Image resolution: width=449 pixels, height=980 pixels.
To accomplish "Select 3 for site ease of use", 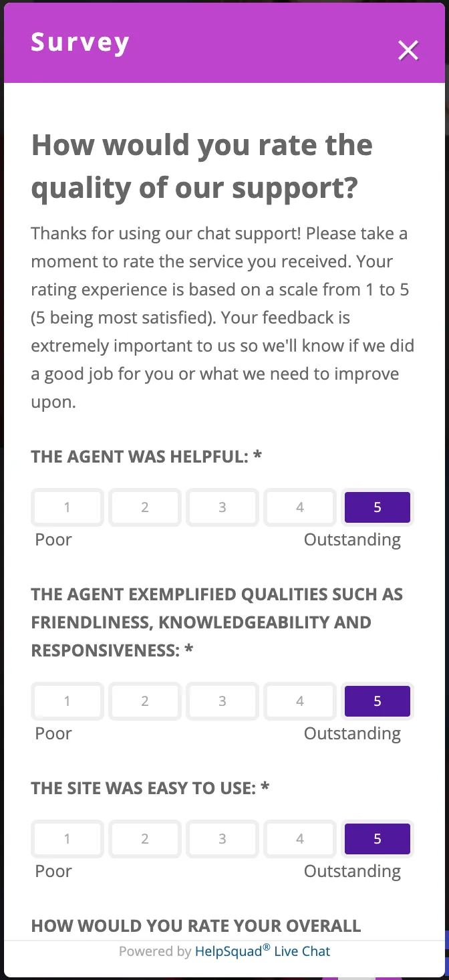I will tap(222, 839).
